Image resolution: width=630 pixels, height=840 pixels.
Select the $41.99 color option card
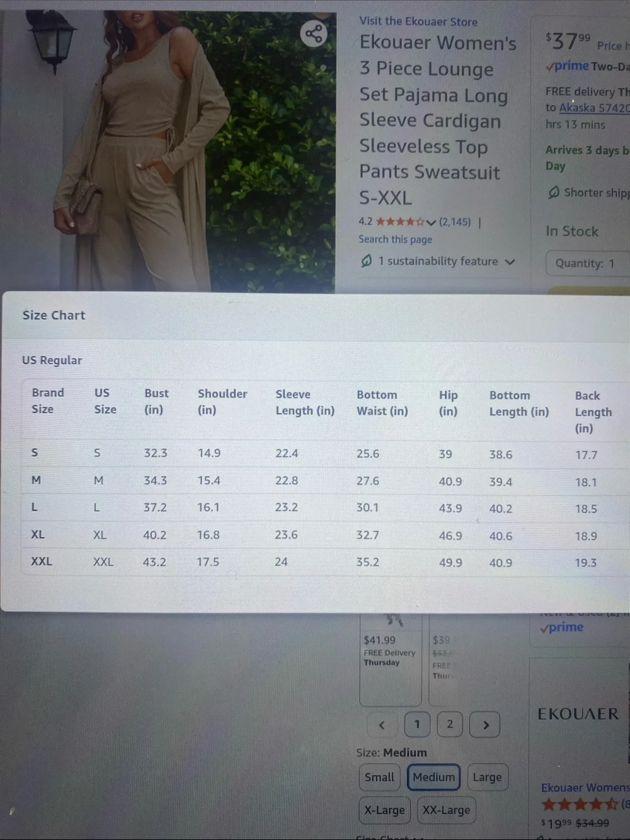390,659
